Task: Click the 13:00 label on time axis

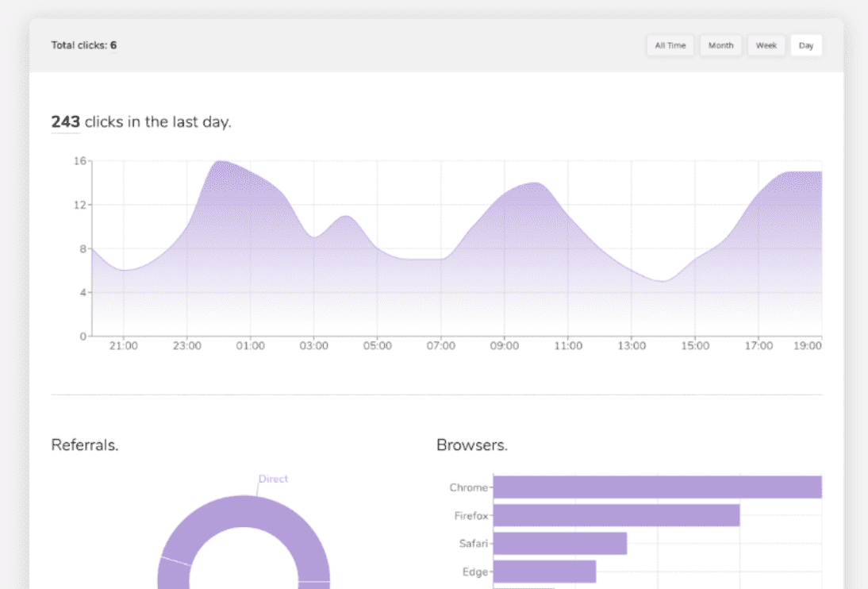Action: pyautogui.click(x=632, y=346)
